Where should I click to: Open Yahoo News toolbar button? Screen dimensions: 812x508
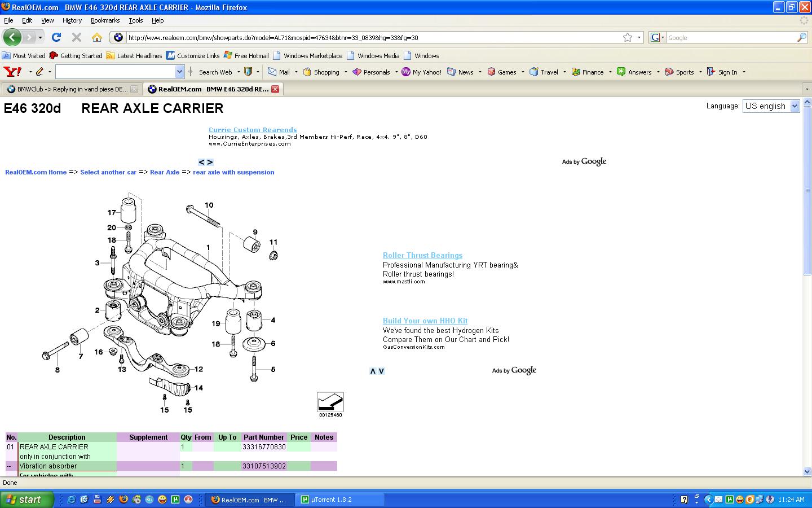point(460,72)
